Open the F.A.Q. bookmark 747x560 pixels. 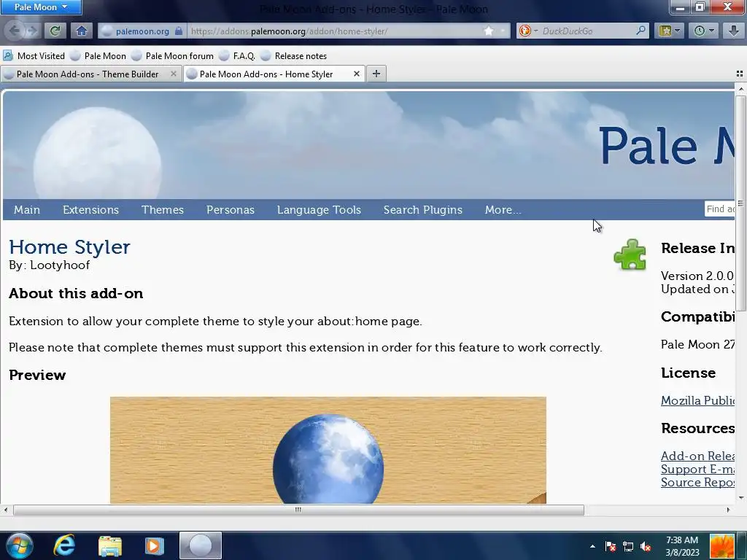(x=237, y=55)
